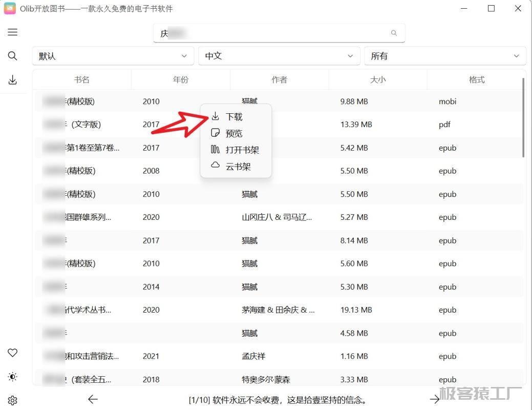Choose 下载 from the context menu
The width and height of the screenshot is (532, 410).
coord(234,117)
